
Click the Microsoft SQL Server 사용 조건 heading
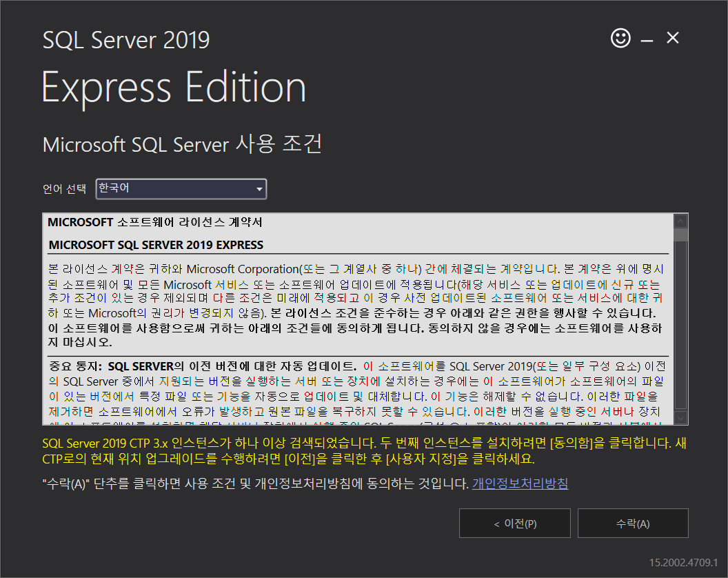click(x=182, y=143)
